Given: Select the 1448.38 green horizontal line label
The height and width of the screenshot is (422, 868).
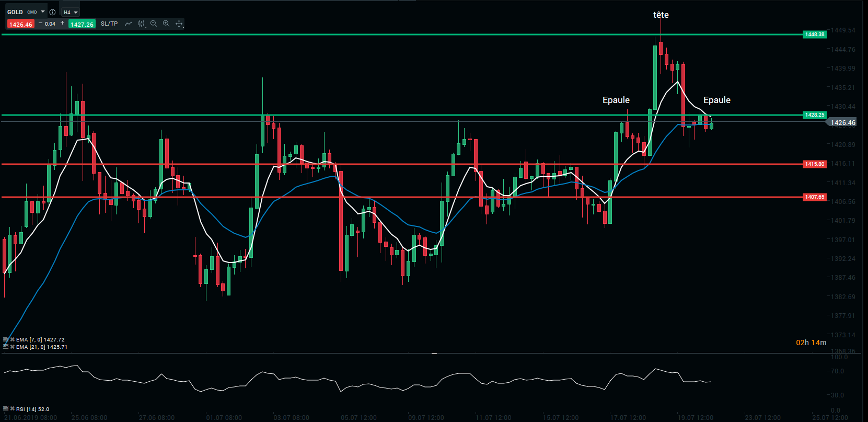Looking at the screenshot, I should pos(815,35).
